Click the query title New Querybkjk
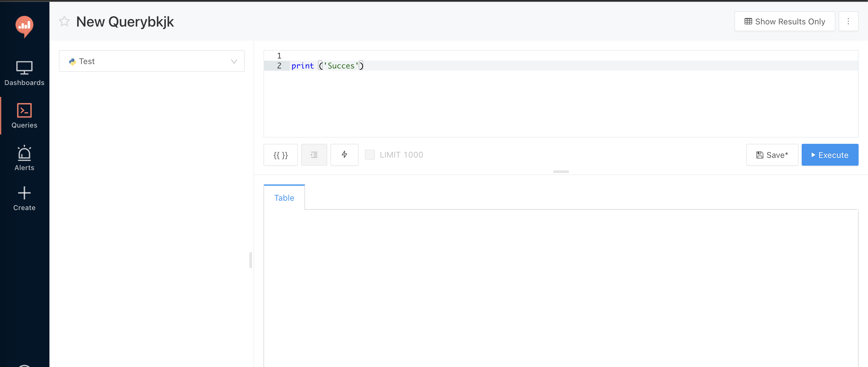This screenshot has width=868, height=367. 125,22
